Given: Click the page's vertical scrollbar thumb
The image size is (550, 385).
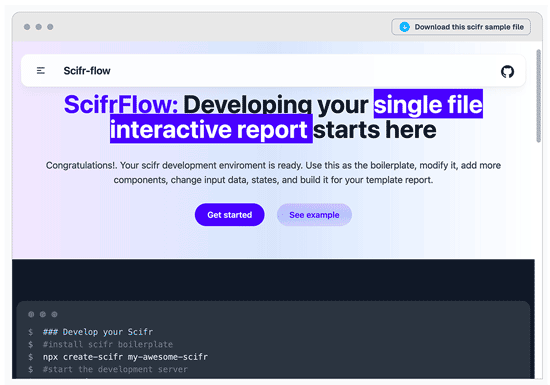Looking at the screenshot, I should click(x=538, y=96).
